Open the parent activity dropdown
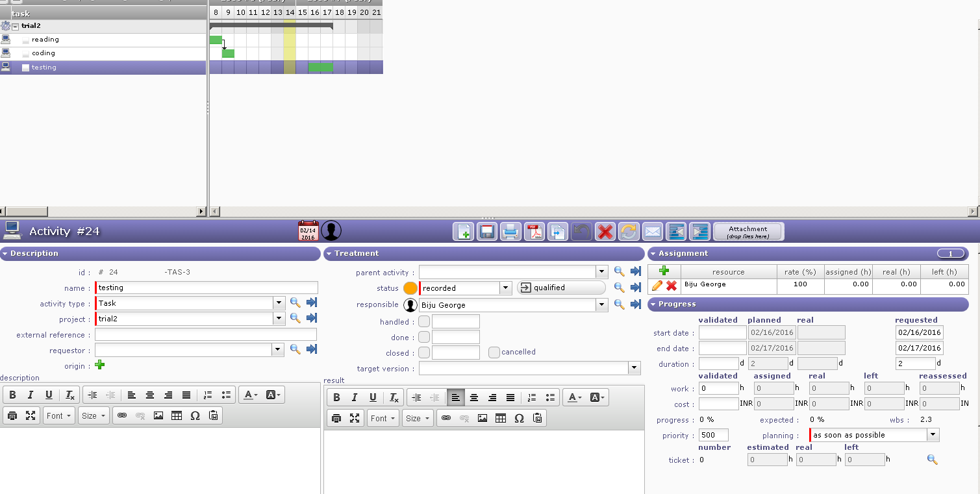This screenshot has width=980, height=494. [602, 271]
